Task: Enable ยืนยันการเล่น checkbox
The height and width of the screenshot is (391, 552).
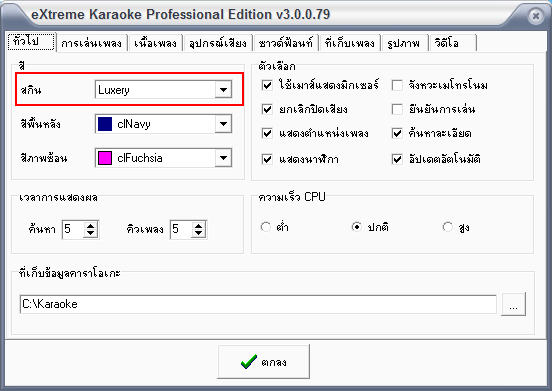Action: (x=397, y=109)
